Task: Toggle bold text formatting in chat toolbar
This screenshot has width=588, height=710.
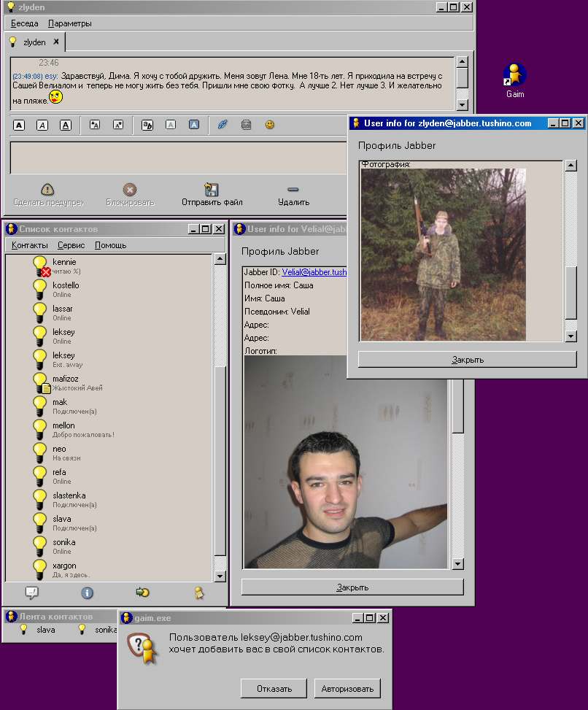Action: tap(19, 125)
